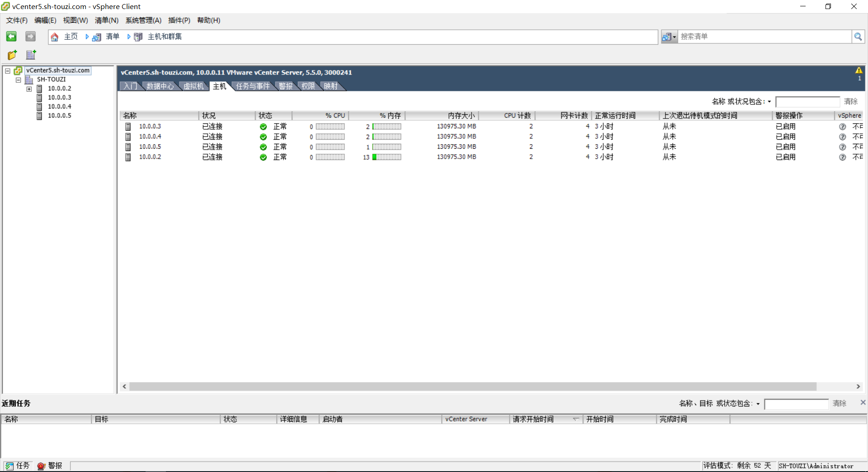
Task: Collapse the vCenter5.sh-touzi.com tree node
Action: click(x=8, y=71)
